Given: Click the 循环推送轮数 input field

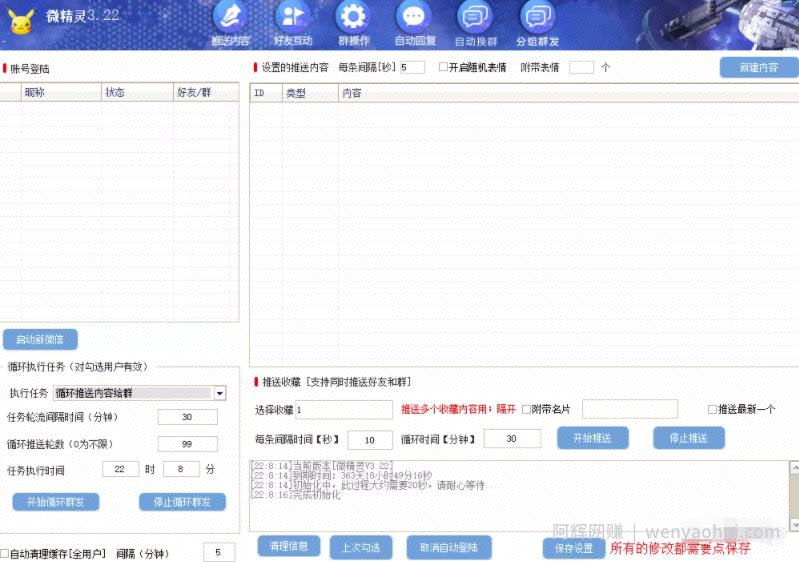Looking at the screenshot, I should [x=188, y=444].
